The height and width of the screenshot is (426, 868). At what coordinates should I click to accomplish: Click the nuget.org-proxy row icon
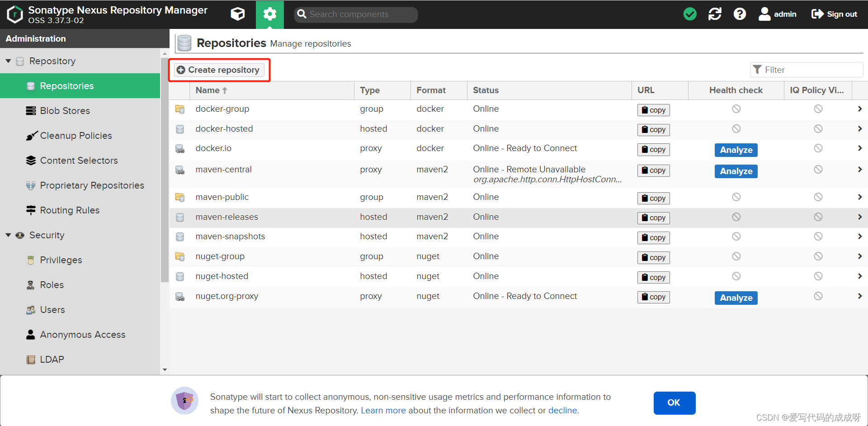(180, 297)
